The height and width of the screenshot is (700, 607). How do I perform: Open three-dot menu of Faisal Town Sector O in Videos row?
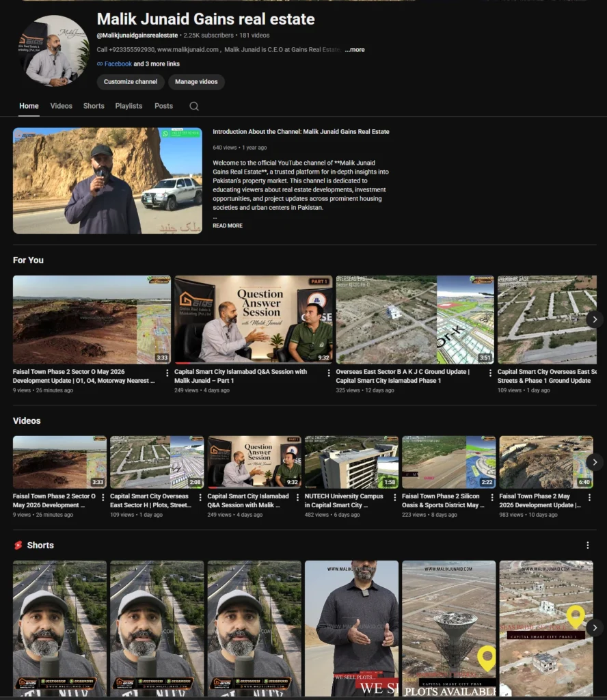coord(103,498)
